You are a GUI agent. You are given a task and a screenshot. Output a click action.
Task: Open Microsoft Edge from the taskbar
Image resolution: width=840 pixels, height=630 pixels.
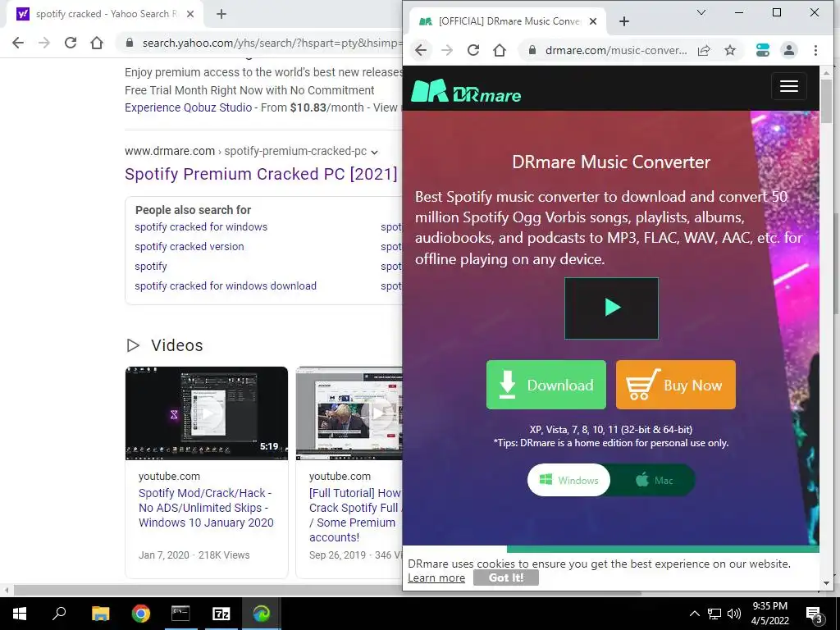pos(262,614)
